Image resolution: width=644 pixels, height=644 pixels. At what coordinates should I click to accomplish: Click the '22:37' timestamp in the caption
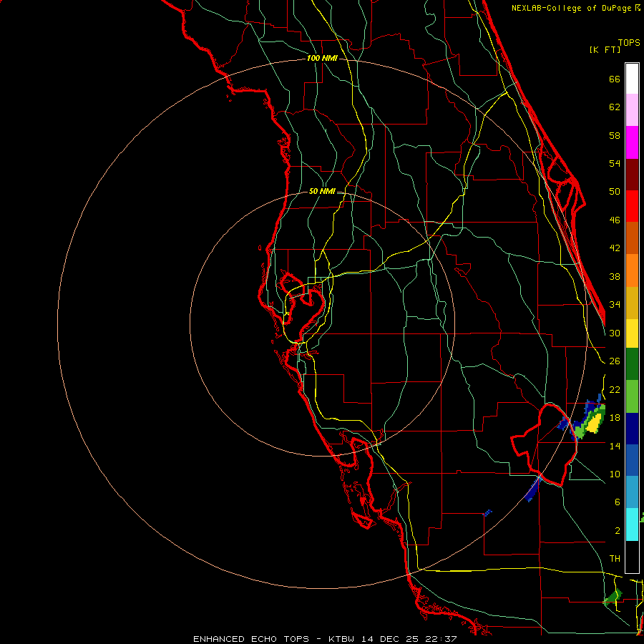coord(440,639)
